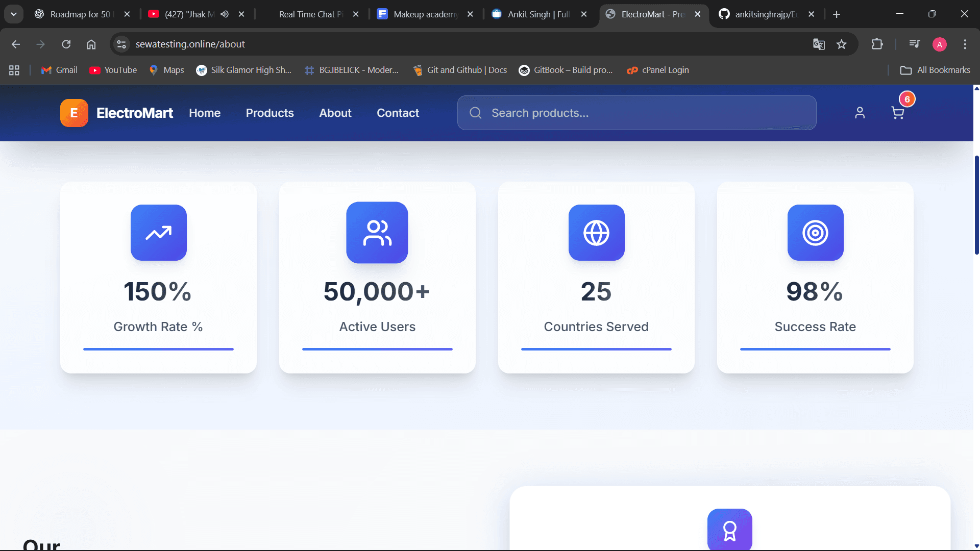
Task: Click the user account icon
Action: pyautogui.click(x=860, y=113)
